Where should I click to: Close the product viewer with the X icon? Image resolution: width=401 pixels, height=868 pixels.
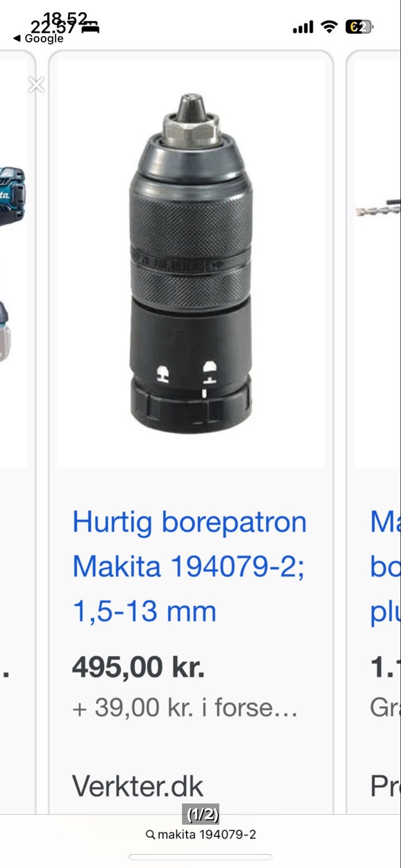36,85
